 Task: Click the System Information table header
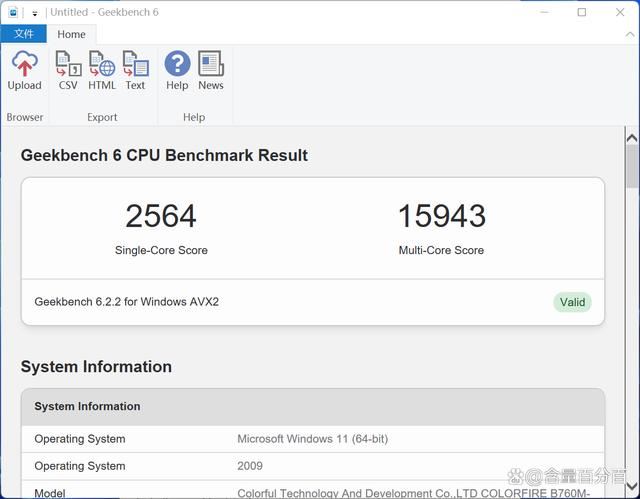tap(87, 407)
